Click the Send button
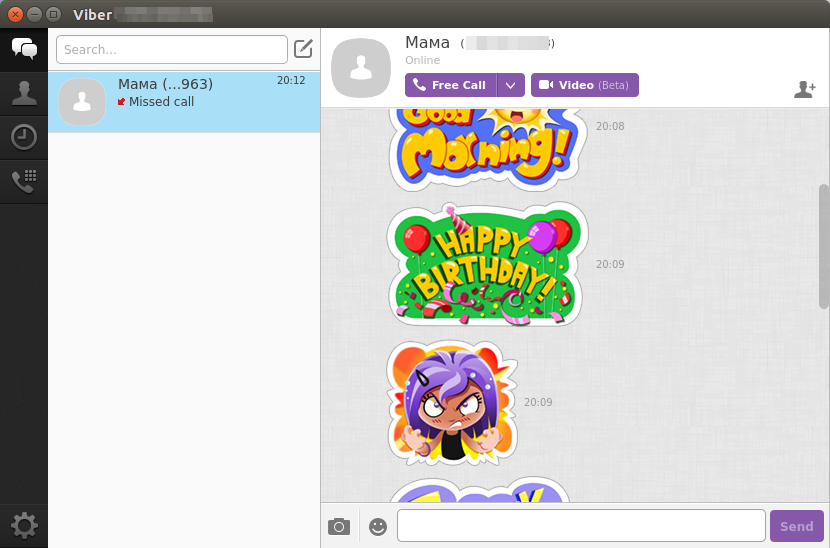Screen dimensions: 830x548 coord(797,526)
